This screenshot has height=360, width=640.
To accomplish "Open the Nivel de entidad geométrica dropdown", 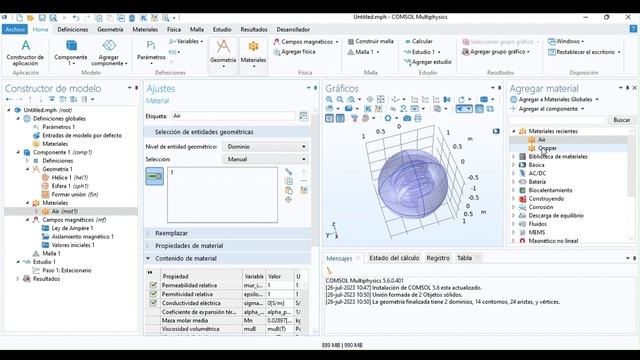I will pos(266,147).
